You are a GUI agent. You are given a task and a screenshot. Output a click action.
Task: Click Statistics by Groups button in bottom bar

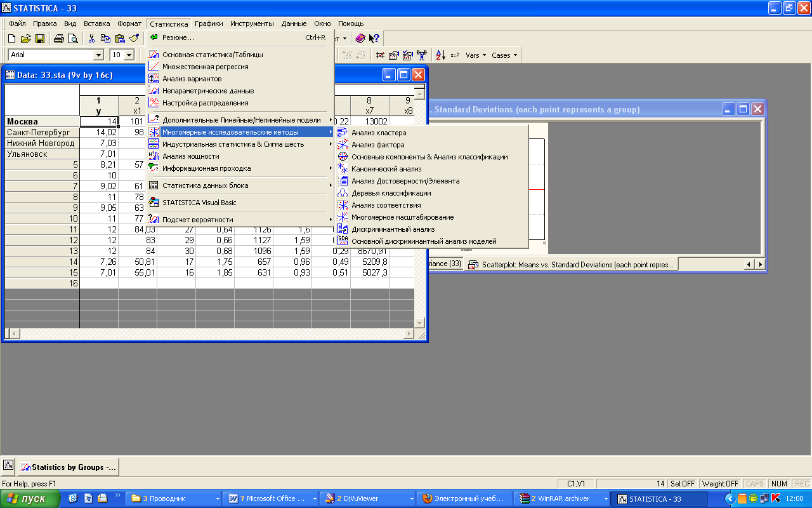coord(69,467)
